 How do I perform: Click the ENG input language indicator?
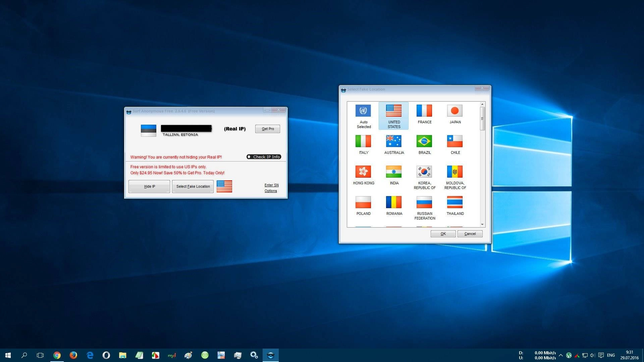point(611,355)
